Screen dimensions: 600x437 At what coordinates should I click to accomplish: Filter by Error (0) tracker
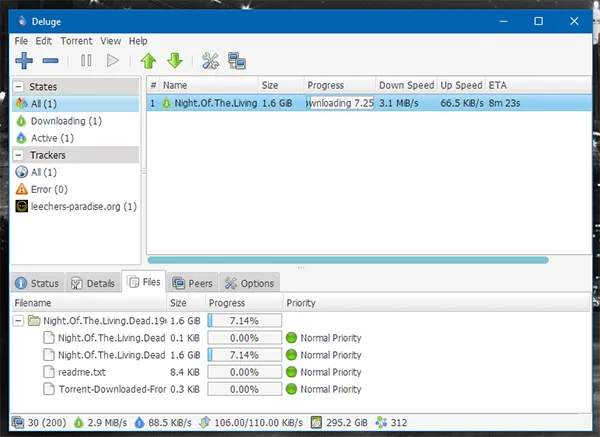(75, 189)
